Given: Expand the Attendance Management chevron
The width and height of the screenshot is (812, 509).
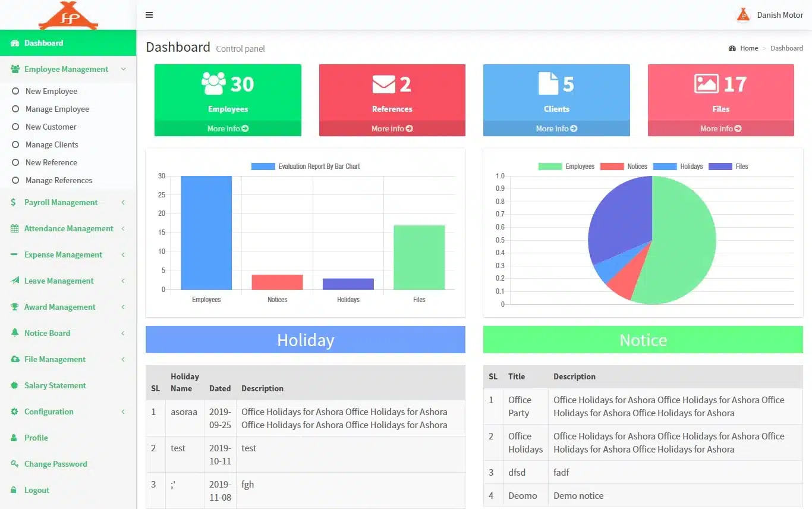Looking at the screenshot, I should [x=123, y=228].
